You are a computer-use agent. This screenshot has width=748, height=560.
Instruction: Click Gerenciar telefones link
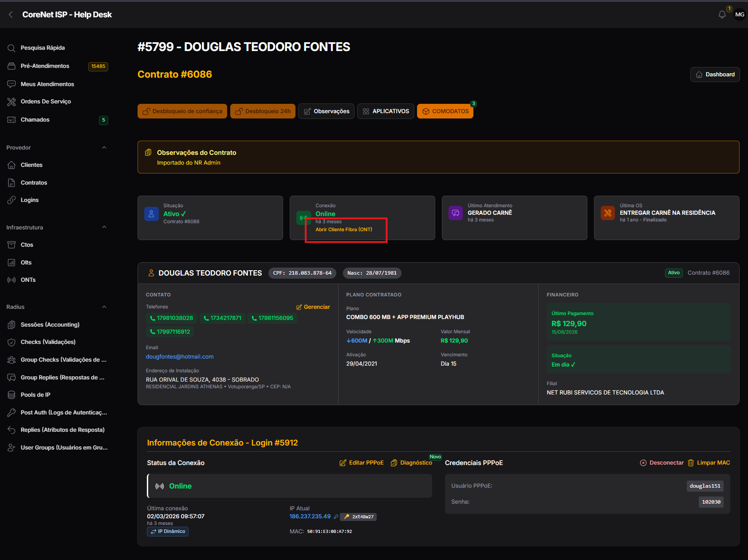tap(313, 307)
